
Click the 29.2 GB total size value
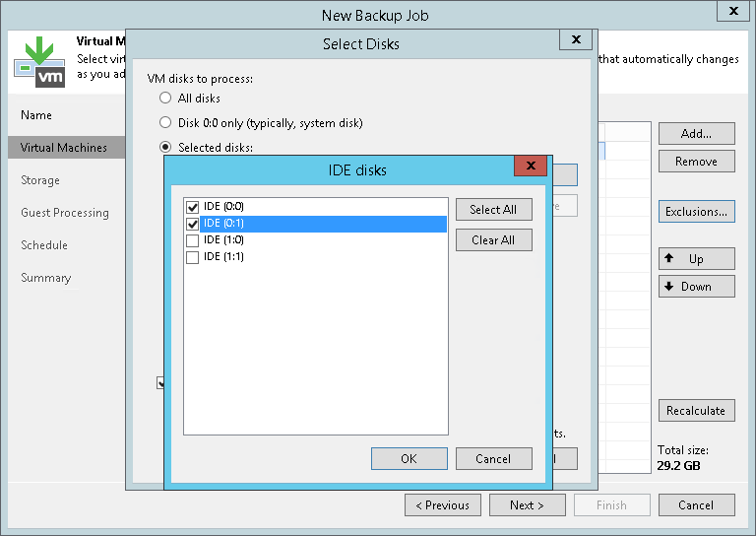(678, 466)
